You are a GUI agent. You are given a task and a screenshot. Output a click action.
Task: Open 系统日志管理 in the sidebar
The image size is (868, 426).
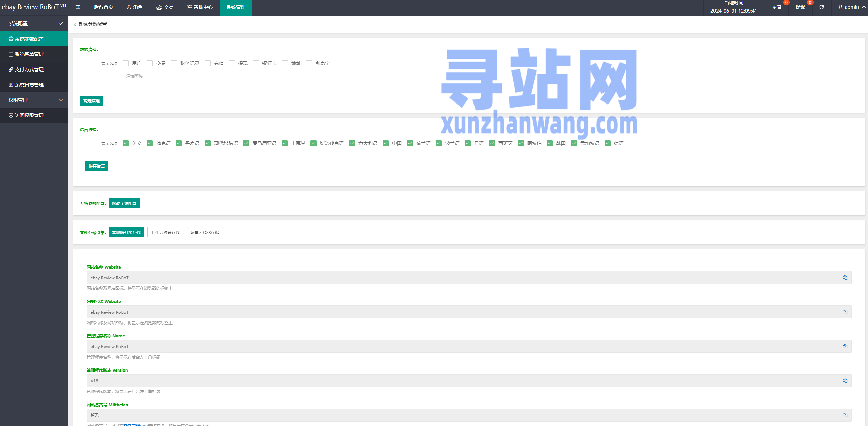[34, 85]
